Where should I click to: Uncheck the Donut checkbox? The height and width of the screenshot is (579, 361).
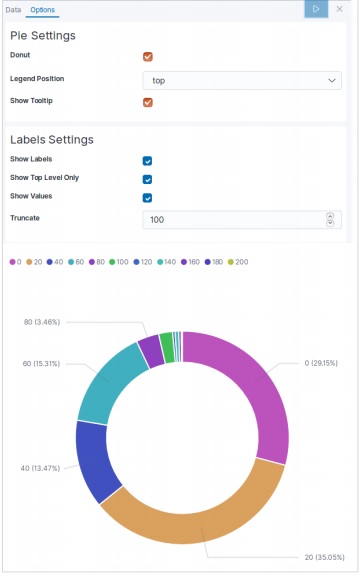(148, 56)
